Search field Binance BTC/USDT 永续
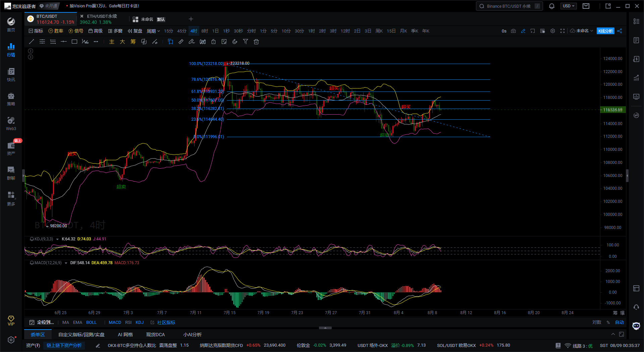This screenshot has height=352, width=644. 509,6
